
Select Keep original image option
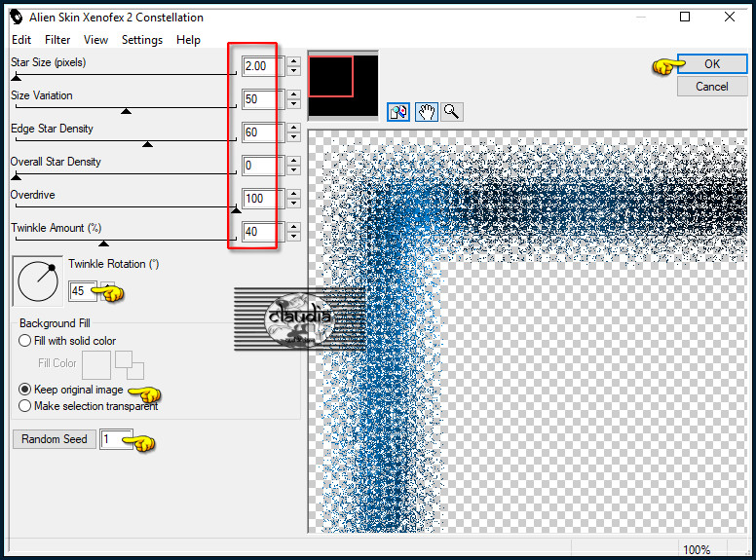point(70,390)
